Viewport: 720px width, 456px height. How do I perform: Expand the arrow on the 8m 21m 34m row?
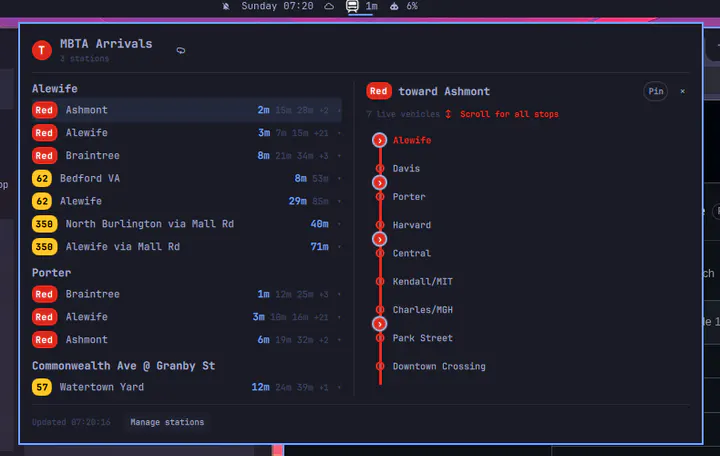click(x=339, y=156)
